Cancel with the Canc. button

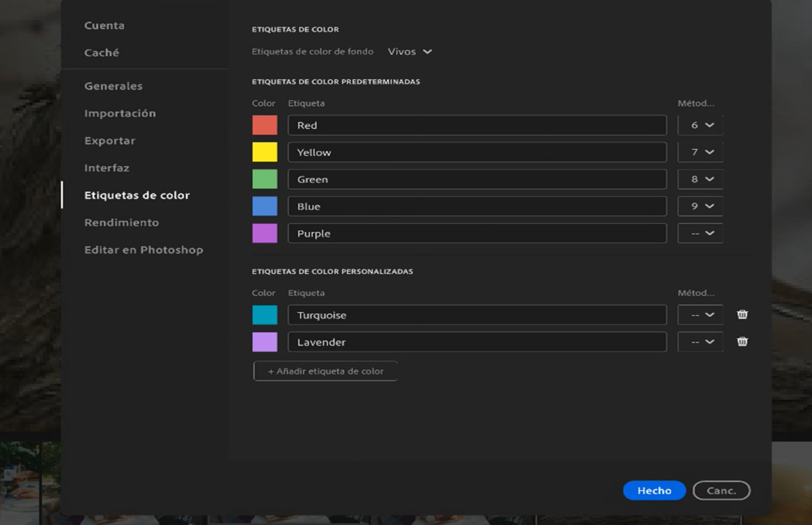(721, 491)
